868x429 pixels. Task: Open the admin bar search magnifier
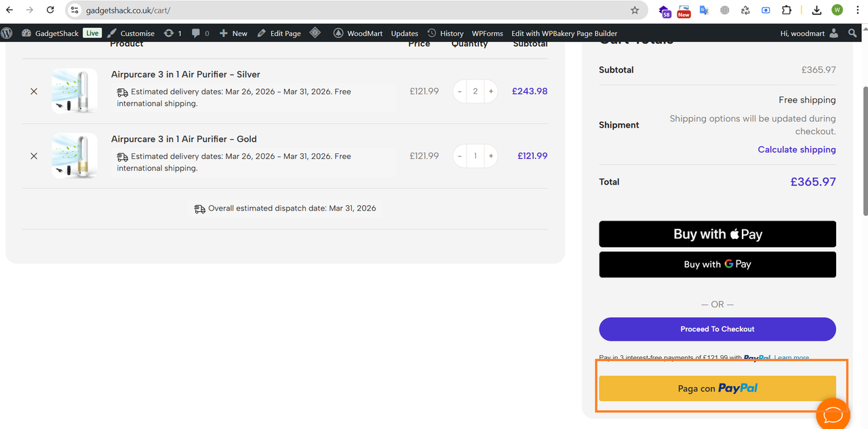point(852,33)
